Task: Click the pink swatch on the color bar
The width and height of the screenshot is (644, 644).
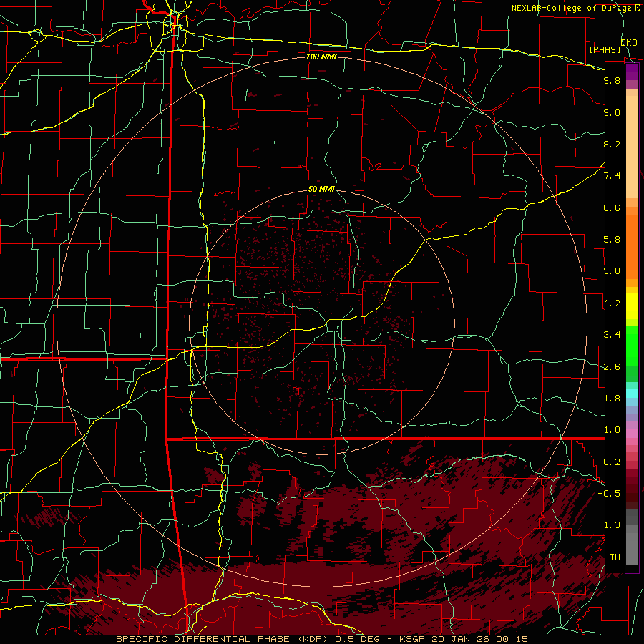Action: tap(632, 434)
